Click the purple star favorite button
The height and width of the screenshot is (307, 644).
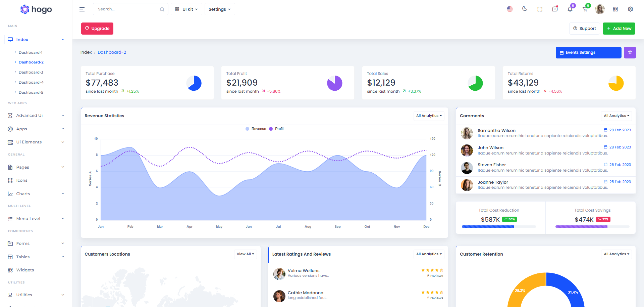(x=630, y=52)
